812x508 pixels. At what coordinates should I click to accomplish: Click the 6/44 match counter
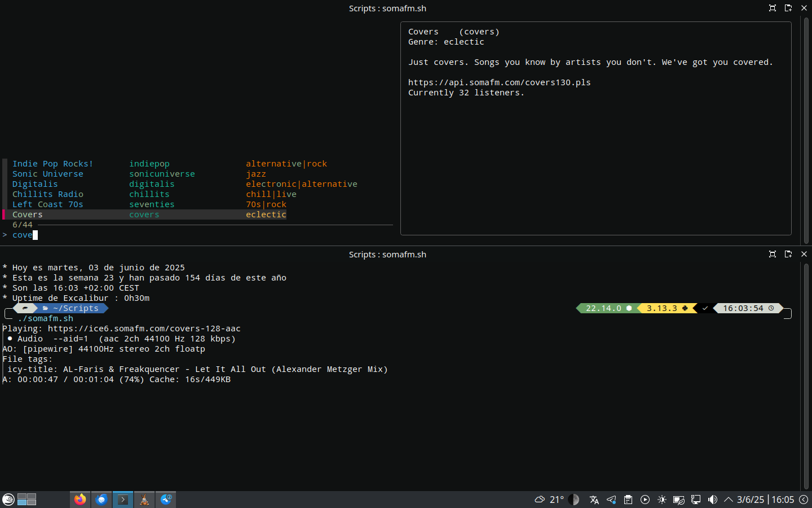[23, 225]
